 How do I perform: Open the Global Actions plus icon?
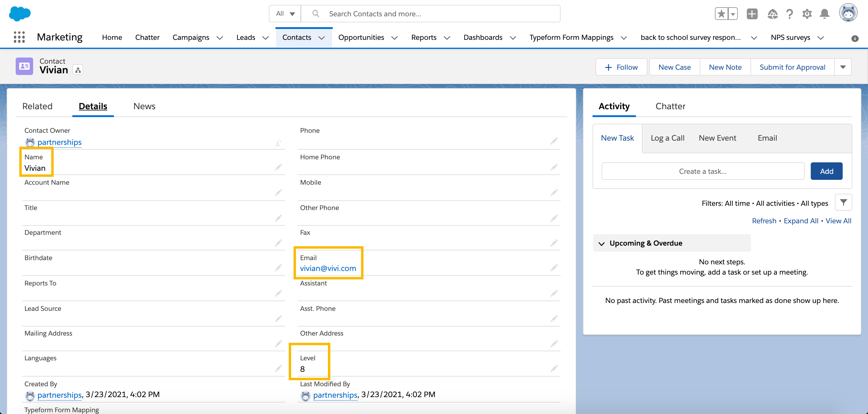[752, 14]
